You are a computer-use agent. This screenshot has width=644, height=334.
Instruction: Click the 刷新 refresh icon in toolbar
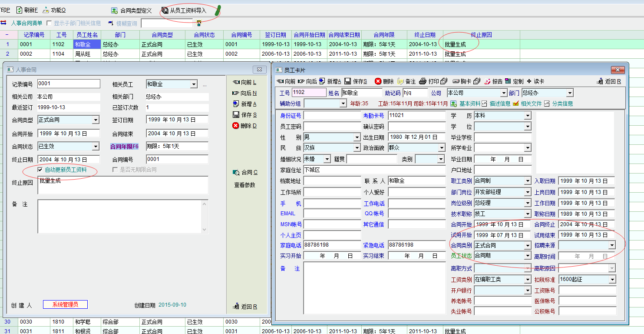pyautogui.click(x=20, y=10)
